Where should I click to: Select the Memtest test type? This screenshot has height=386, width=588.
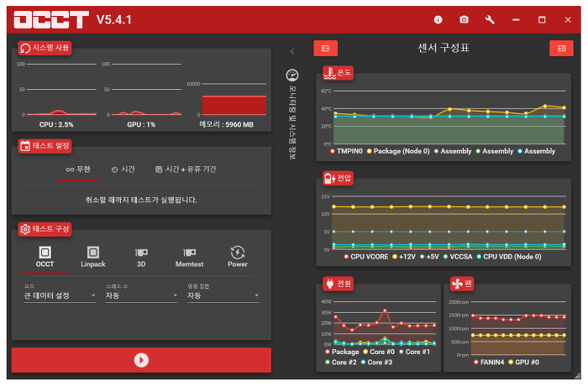(x=189, y=257)
